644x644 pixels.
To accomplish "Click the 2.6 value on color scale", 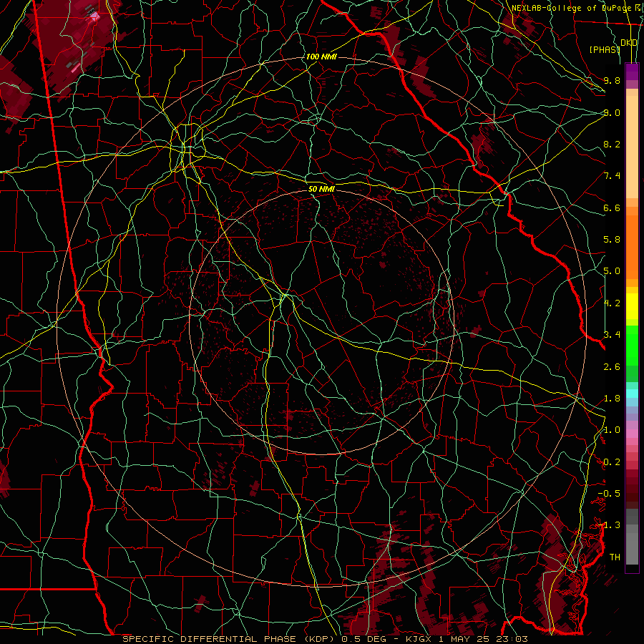I will pos(612,367).
